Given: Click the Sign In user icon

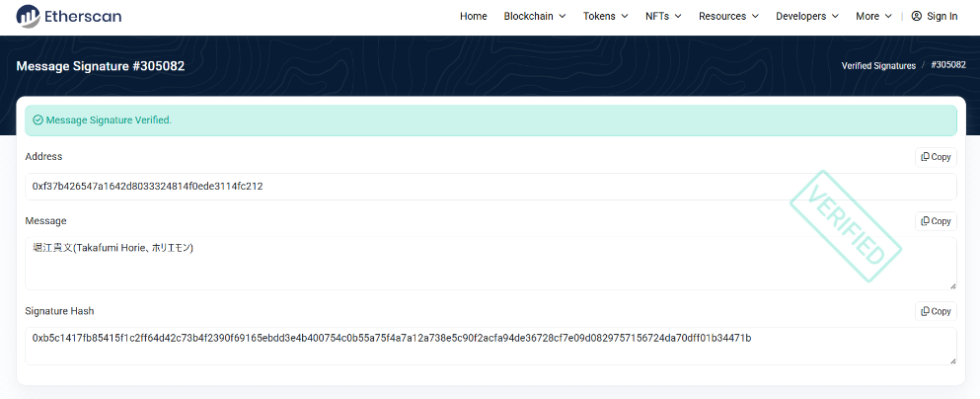Looking at the screenshot, I should click(x=917, y=16).
